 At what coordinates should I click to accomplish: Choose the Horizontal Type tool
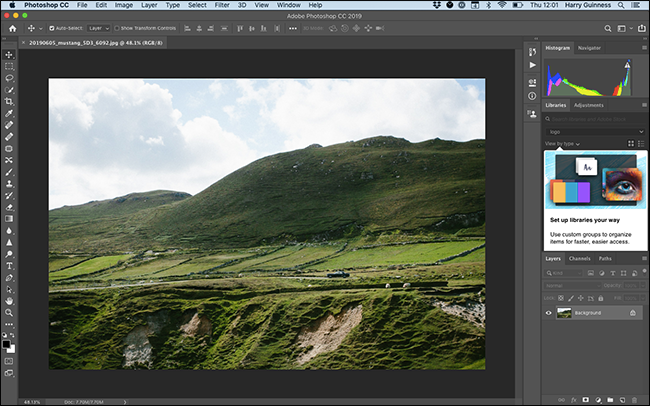coord(9,266)
